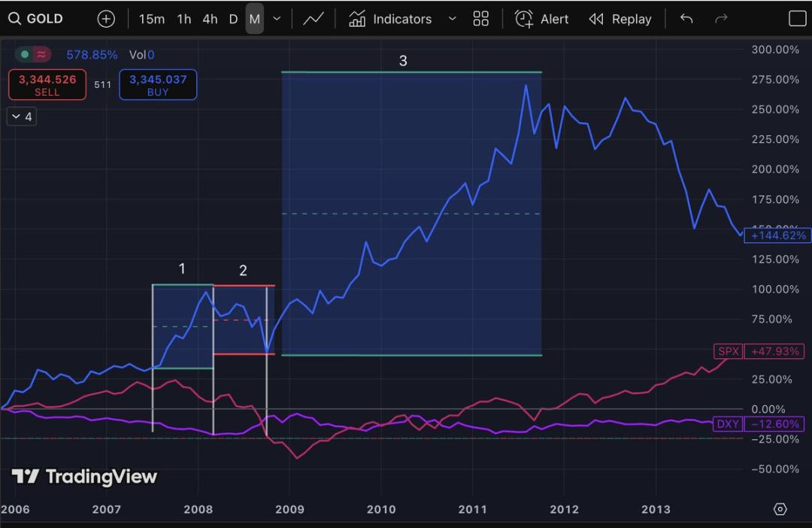Image resolution: width=812 pixels, height=528 pixels.
Task: Toggle the M monthly timeframe
Action: [x=254, y=19]
